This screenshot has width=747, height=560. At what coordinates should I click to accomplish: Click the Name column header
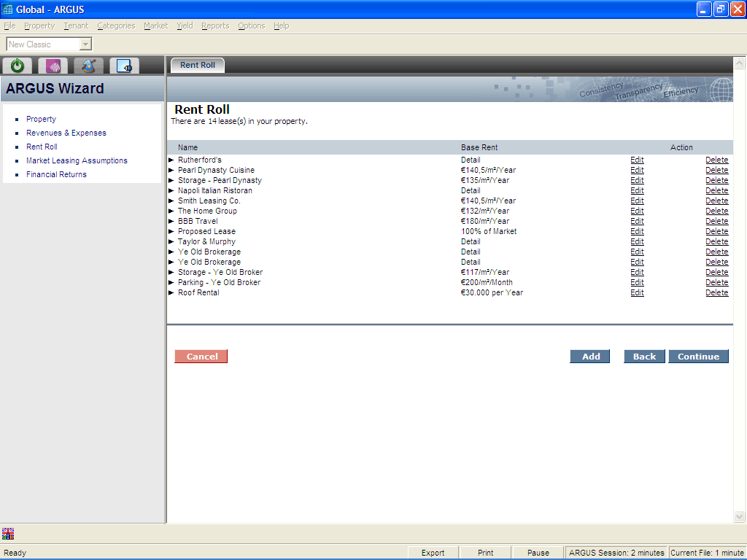pyautogui.click(x=187, y=147)
